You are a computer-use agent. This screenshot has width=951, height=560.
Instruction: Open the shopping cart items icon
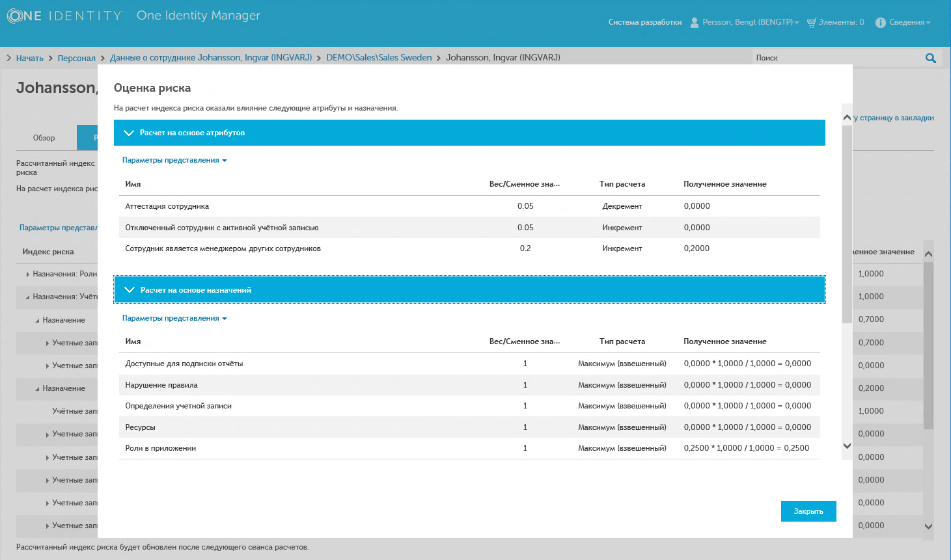click(811, 23)
